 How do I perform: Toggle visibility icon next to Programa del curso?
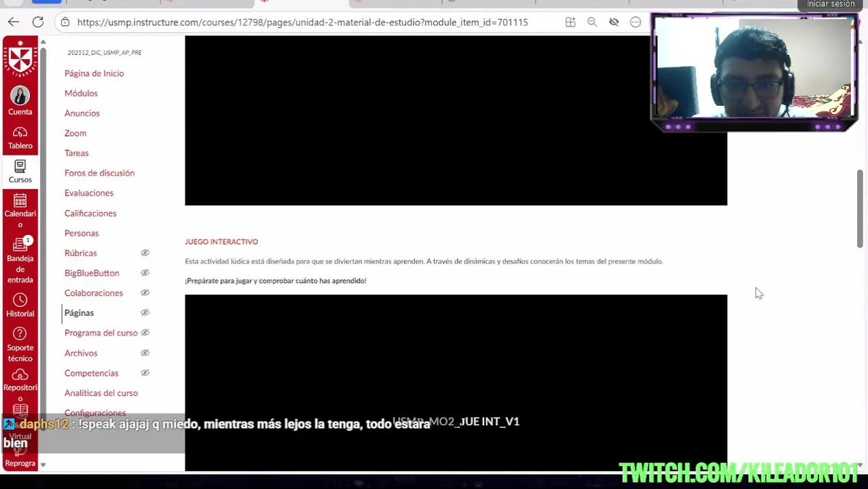click(145, 333)
